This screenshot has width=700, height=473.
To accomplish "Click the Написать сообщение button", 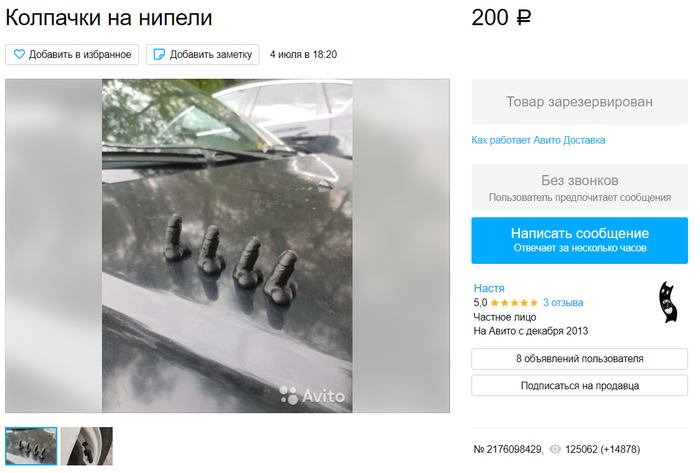I will click(x=579, y=241).
